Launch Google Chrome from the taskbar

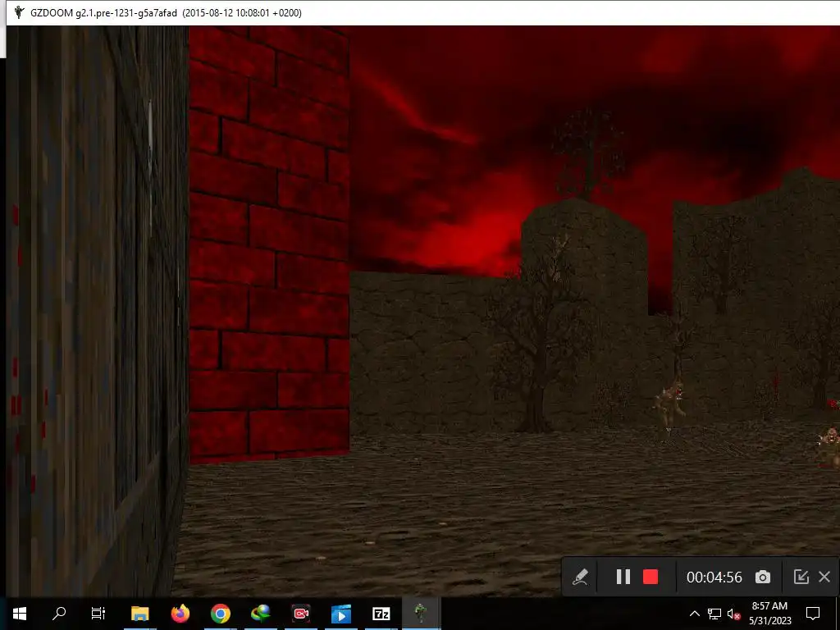tap(220, 614)
